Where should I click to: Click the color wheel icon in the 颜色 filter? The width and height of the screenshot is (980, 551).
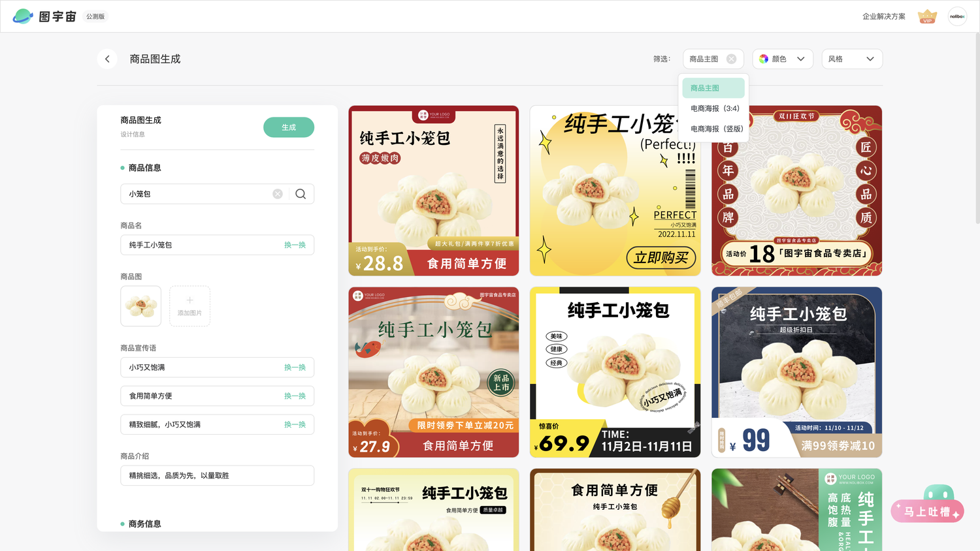pos(764,59)
